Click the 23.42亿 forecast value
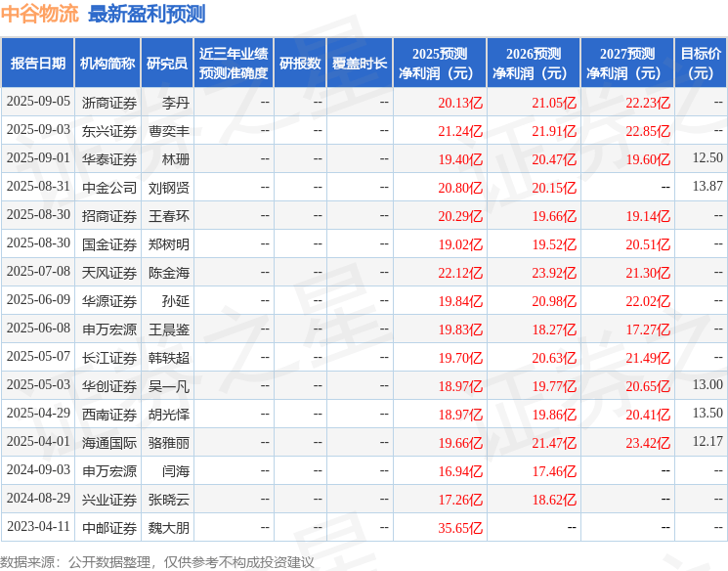The image size is (728, 571). pyautogui.click(x=648, y=443)
